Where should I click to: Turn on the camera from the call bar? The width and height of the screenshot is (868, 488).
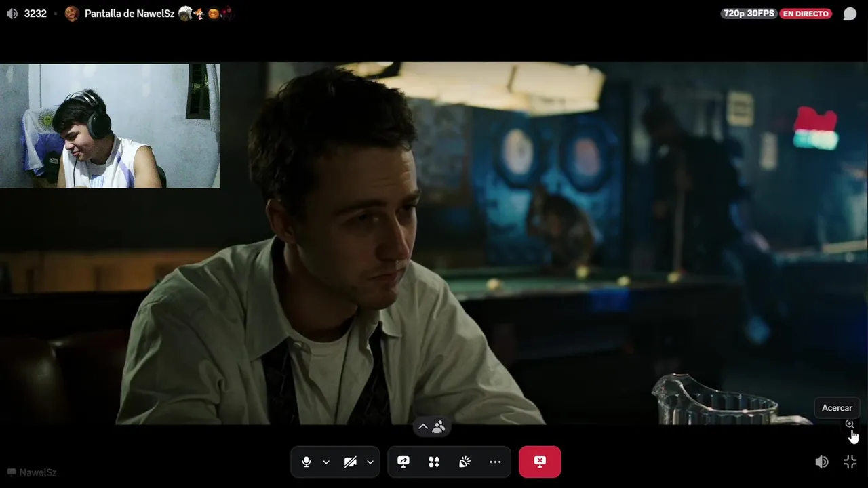[x=350, y=462]
